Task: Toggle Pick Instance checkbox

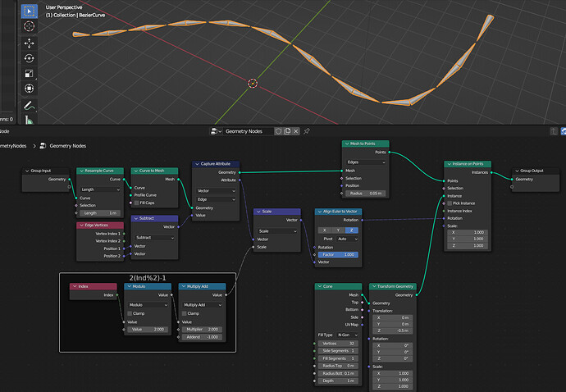Action: coord(450,203)
